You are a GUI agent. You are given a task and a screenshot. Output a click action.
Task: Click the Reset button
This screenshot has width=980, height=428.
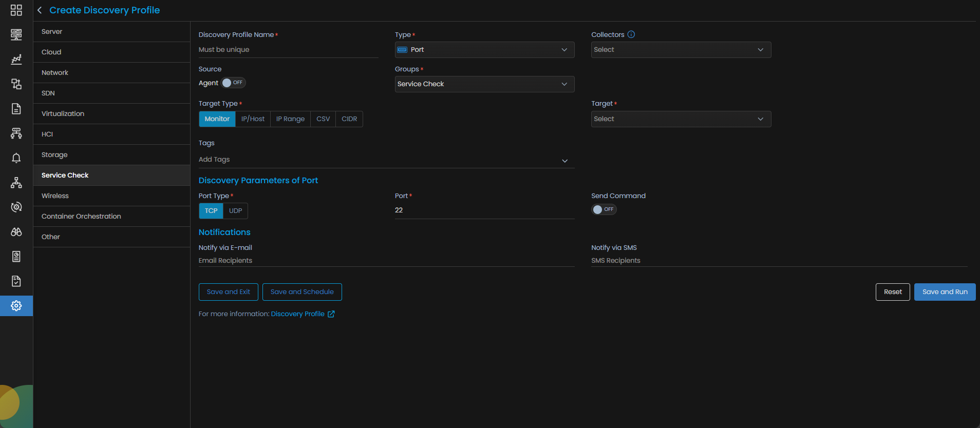pos(893,292)
